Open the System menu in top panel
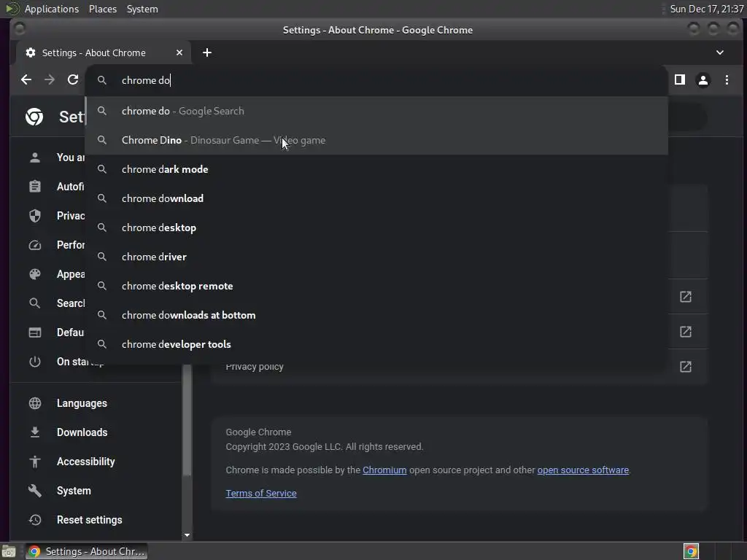The height and width of the screenshot is (560, 747). (142, 9)
